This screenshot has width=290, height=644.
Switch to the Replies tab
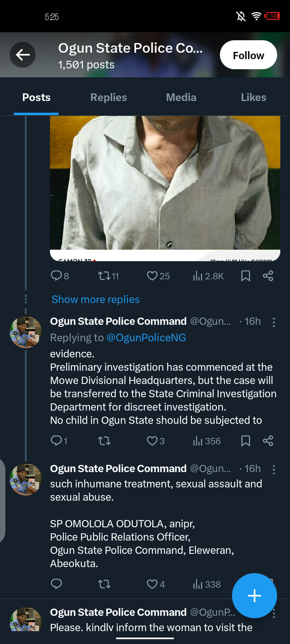point(108,97)
